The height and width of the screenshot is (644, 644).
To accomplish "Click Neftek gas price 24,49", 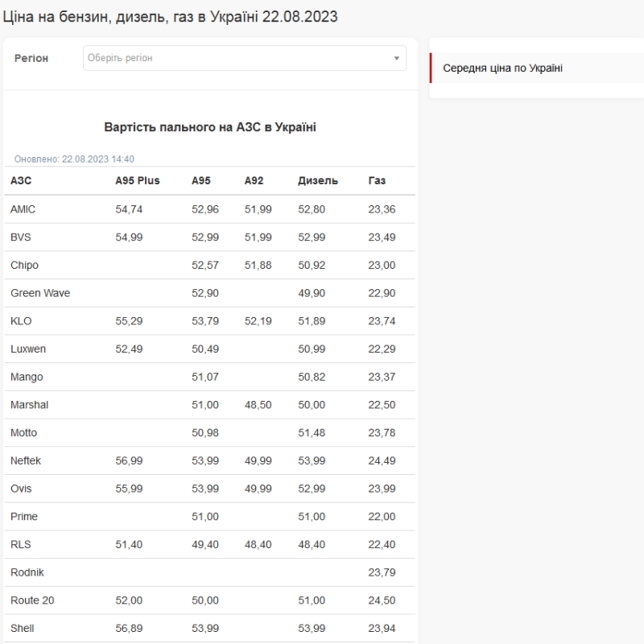I will pos(382,460).
